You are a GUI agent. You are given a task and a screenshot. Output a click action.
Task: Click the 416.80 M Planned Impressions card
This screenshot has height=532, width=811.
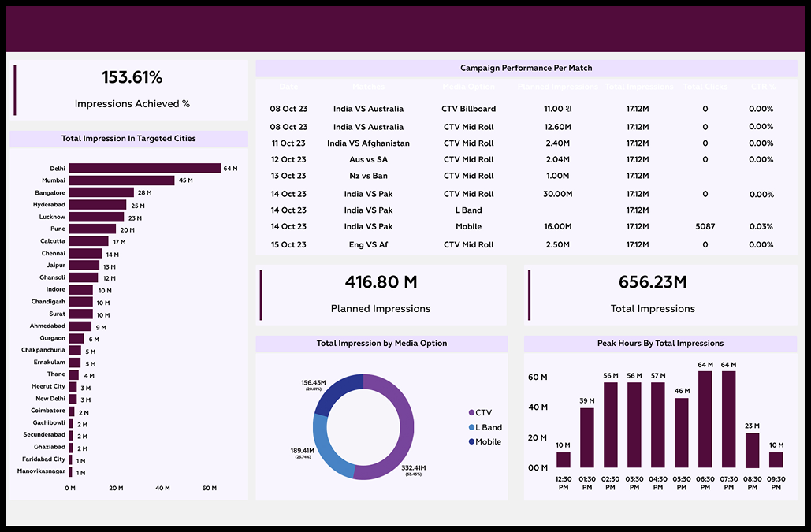tap(381, 294)
